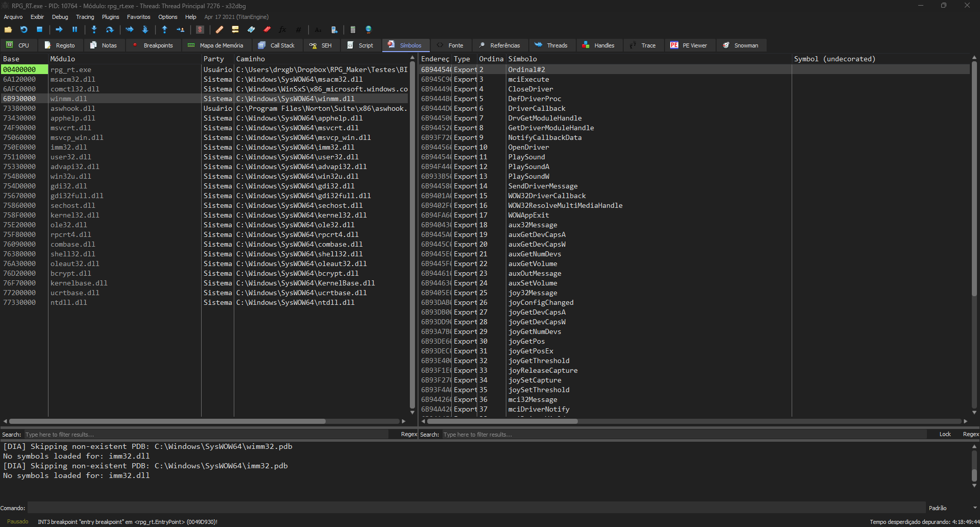Click the globe icon in the toolbar

coord(369,30)
